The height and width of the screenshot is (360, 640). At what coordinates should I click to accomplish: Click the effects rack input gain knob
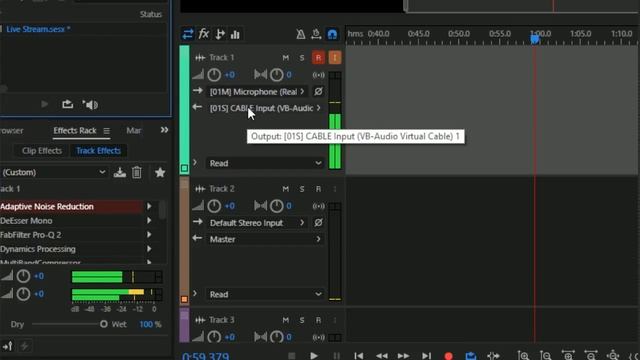coord(23,276)
